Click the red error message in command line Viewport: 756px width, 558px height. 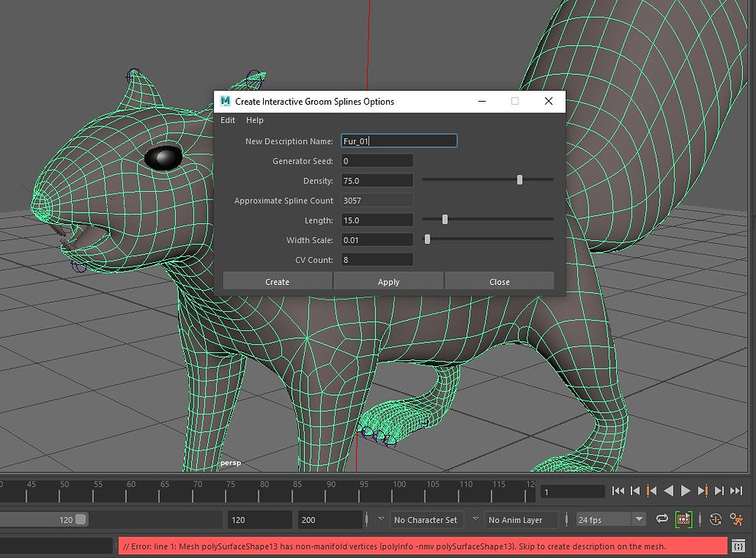(423, 547)
